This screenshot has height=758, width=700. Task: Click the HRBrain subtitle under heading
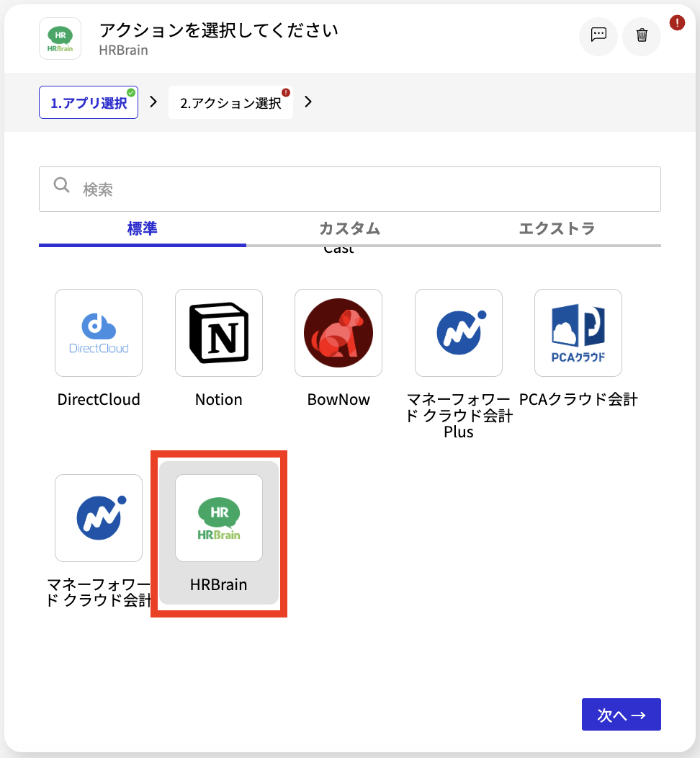[124, 50]
